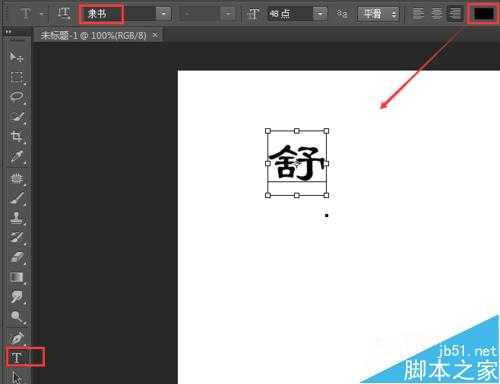
Task: Select the Eyedropper tool
Action: click(x=16, y=156)
